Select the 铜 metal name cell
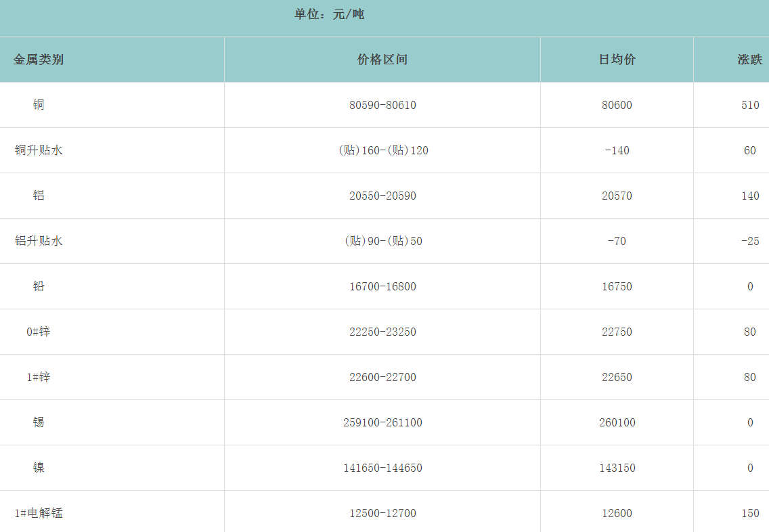Viewport: 769px width, 532px height. click(39, 105)
